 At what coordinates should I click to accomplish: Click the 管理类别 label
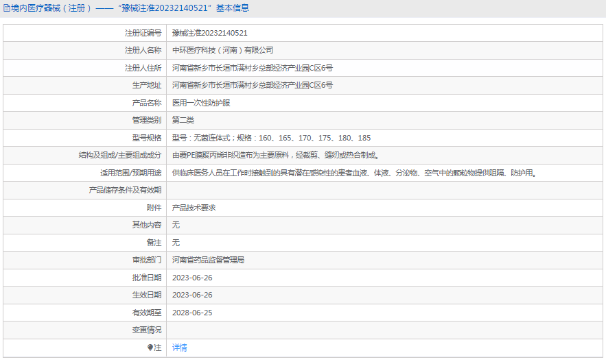point(147,120)
